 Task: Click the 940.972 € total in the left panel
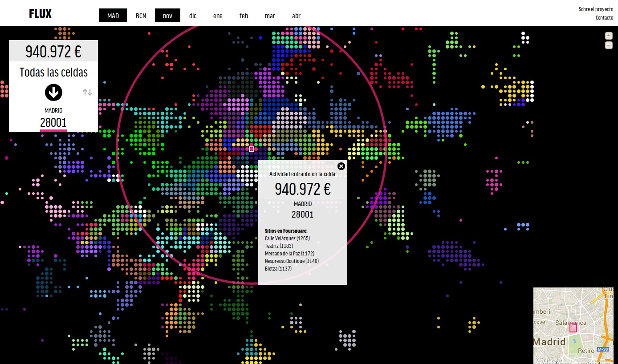[53, 52]
